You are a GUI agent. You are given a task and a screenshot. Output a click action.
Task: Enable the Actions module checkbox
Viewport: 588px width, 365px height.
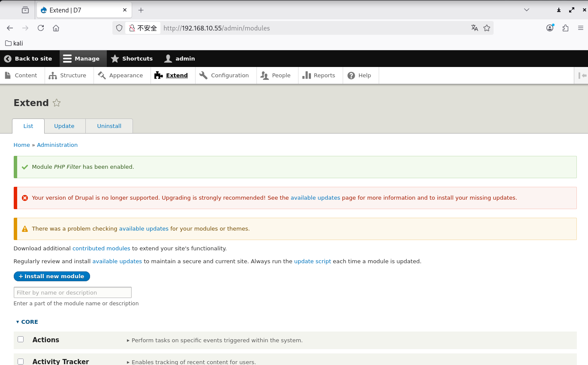coord(21,339)
